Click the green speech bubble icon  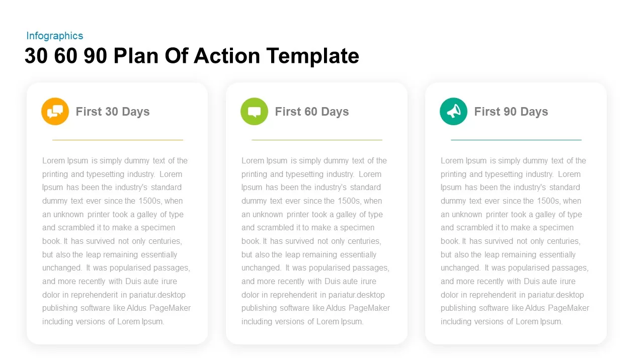[254, 111]
